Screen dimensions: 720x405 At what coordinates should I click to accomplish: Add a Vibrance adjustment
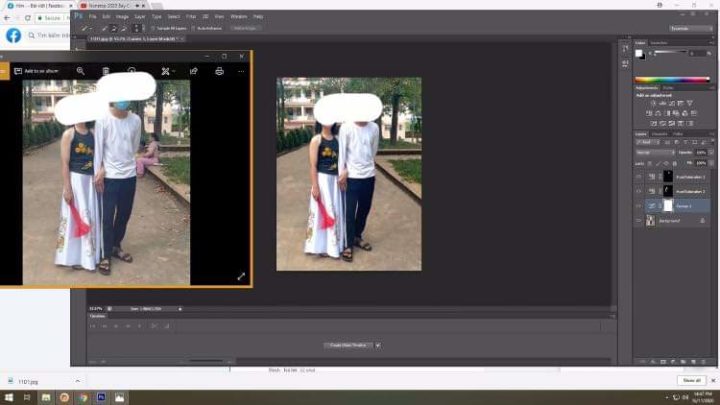690,103
